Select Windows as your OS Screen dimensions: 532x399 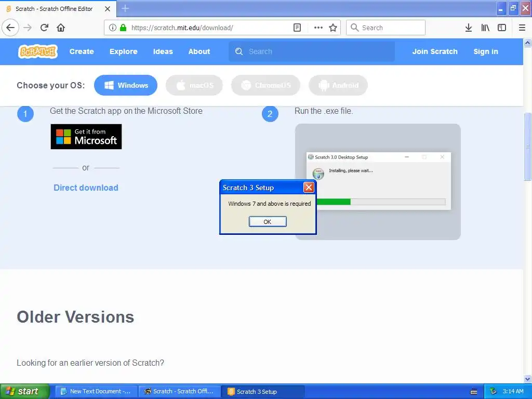pos(126,85)
